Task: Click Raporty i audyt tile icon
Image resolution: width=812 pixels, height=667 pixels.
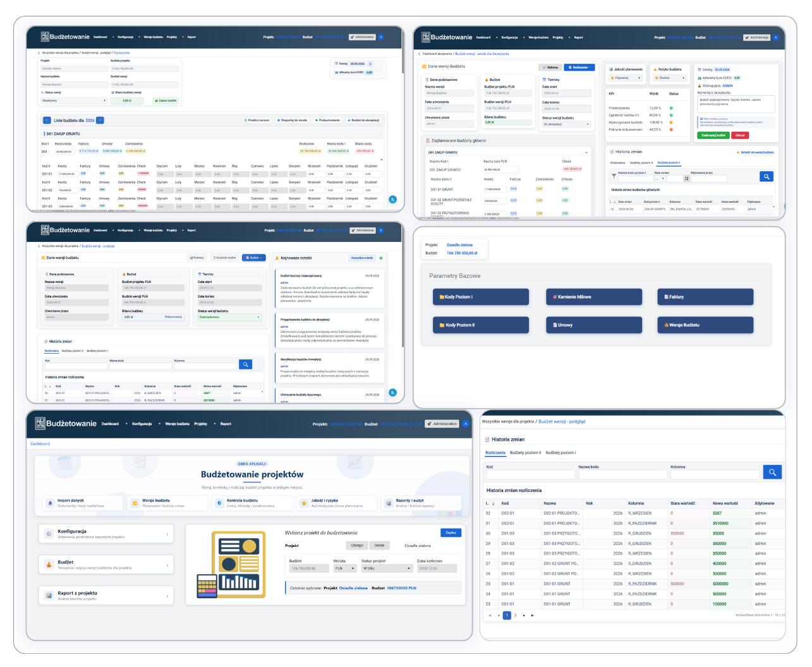Action: [389, 503]
